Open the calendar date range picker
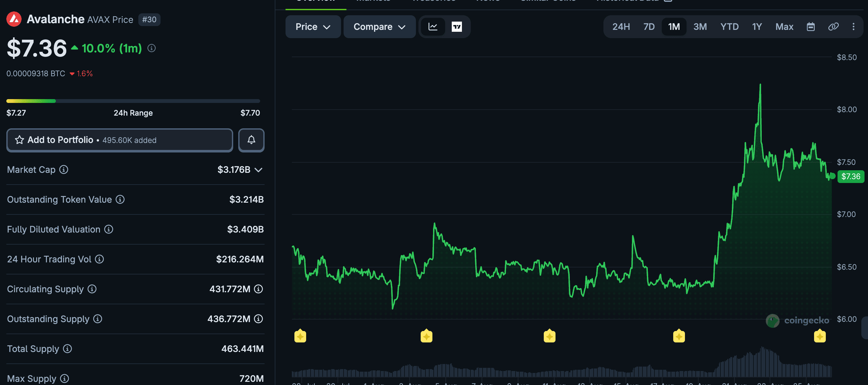The image size is (868, 385). [x=811, y=27]
